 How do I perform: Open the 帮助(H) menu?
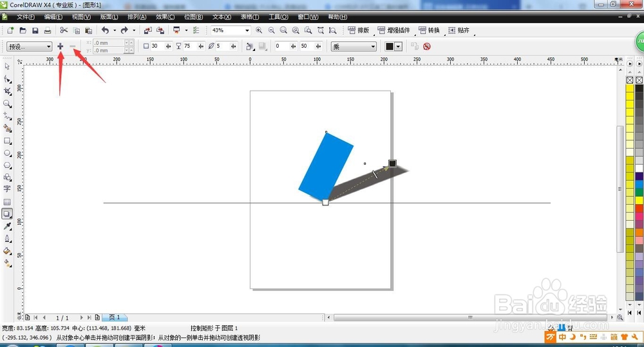coord(337,17)
